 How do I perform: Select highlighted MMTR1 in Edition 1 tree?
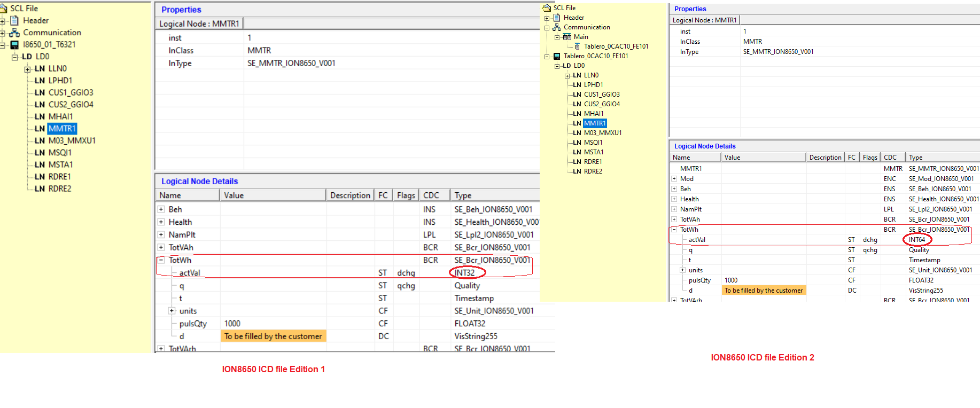coord(62,129)
